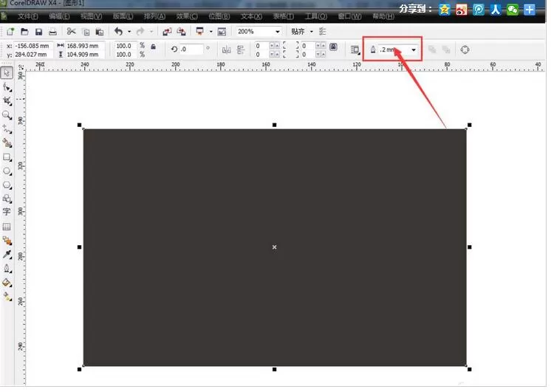Print the document
The height and width of the screenshot is (392, 551).
[52, 32]
